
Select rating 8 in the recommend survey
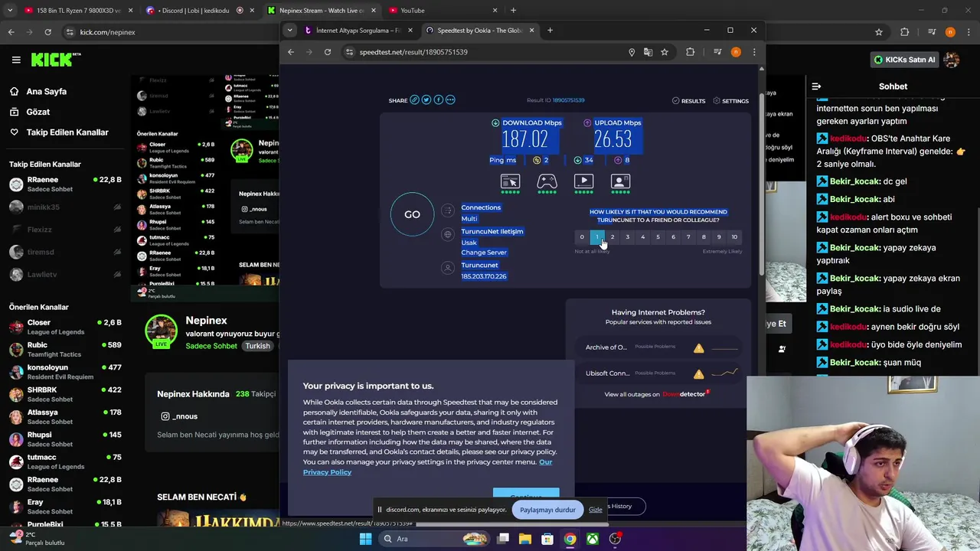(704, 237)
